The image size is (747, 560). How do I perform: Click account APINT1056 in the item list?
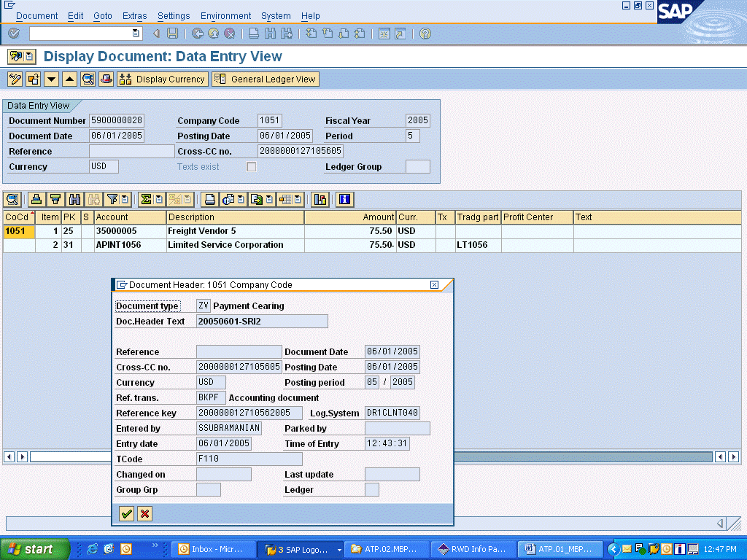tap(130, 245)
